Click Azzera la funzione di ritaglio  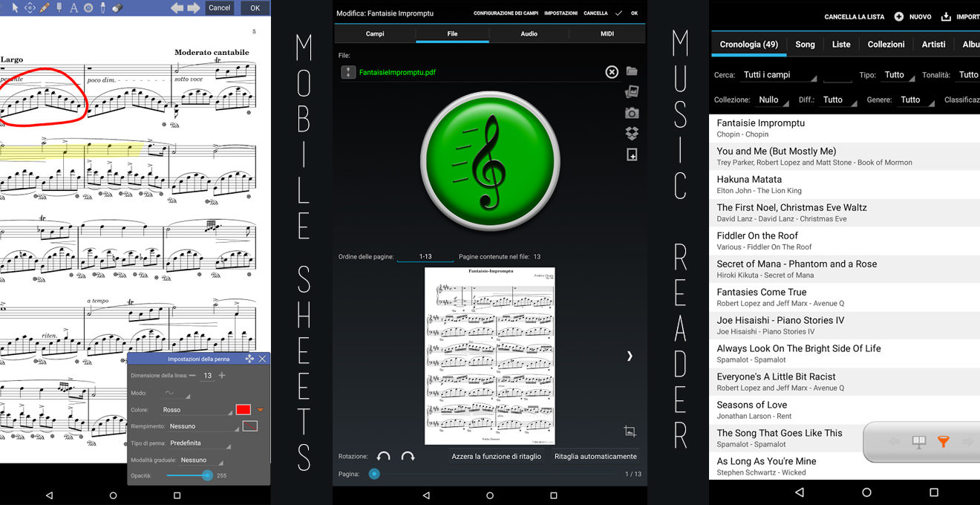coord(497,457)
